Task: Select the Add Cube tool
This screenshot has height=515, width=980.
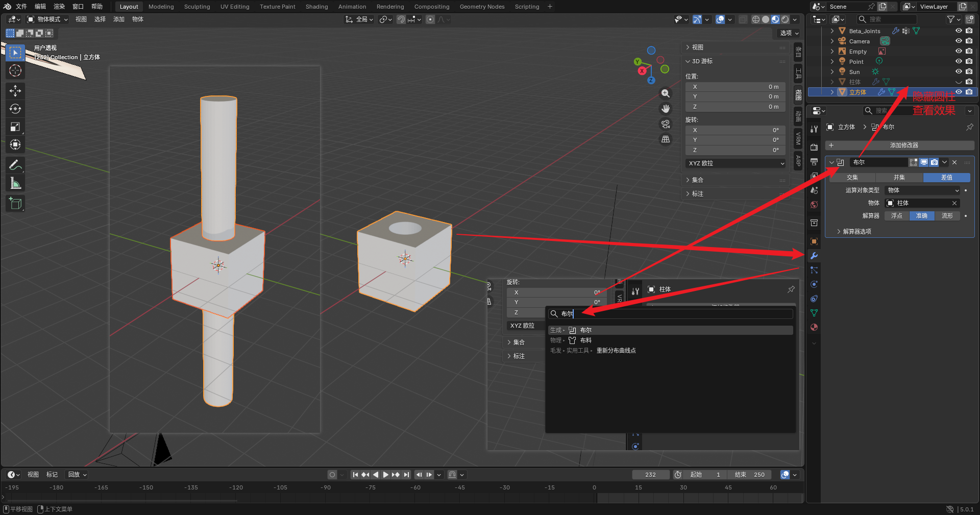Action: pos(15,203)
